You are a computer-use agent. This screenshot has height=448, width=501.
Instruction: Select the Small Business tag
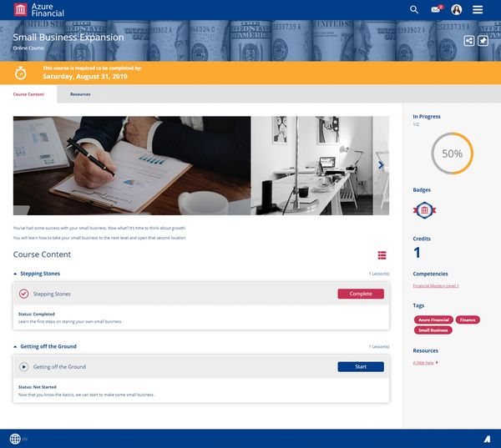coord(433,330)
